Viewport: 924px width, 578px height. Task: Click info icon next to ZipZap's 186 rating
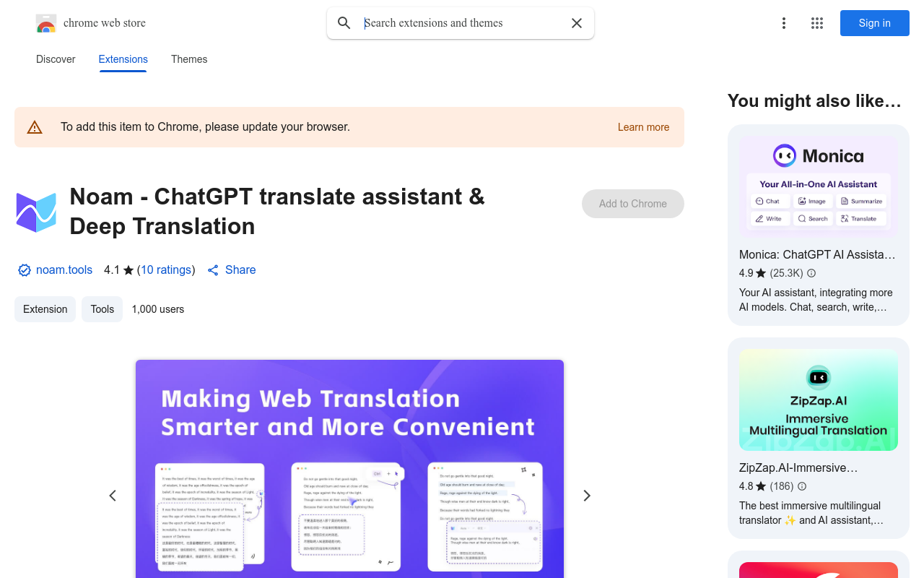[802, 486]
